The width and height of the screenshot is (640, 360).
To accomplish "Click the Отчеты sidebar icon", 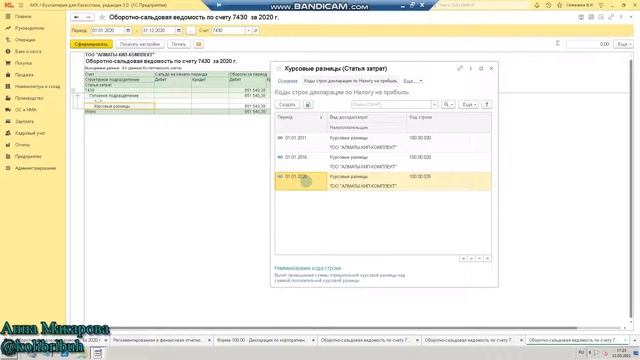I will pos(8,145).
